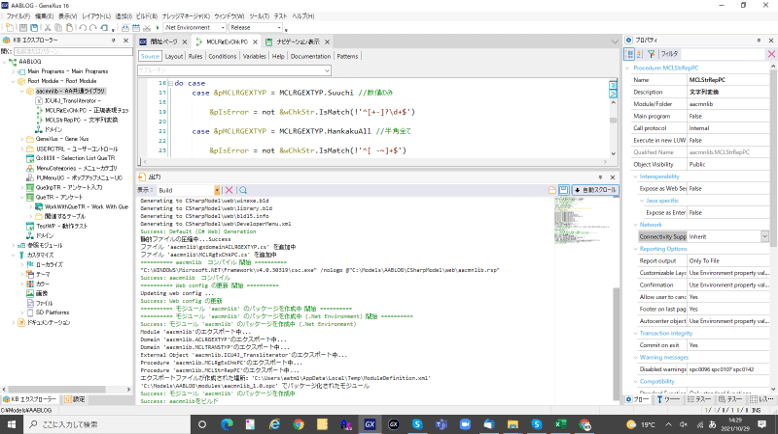Click the save output disk icon
The height and width of the screenshot is (434, 778).
point(563,190)
